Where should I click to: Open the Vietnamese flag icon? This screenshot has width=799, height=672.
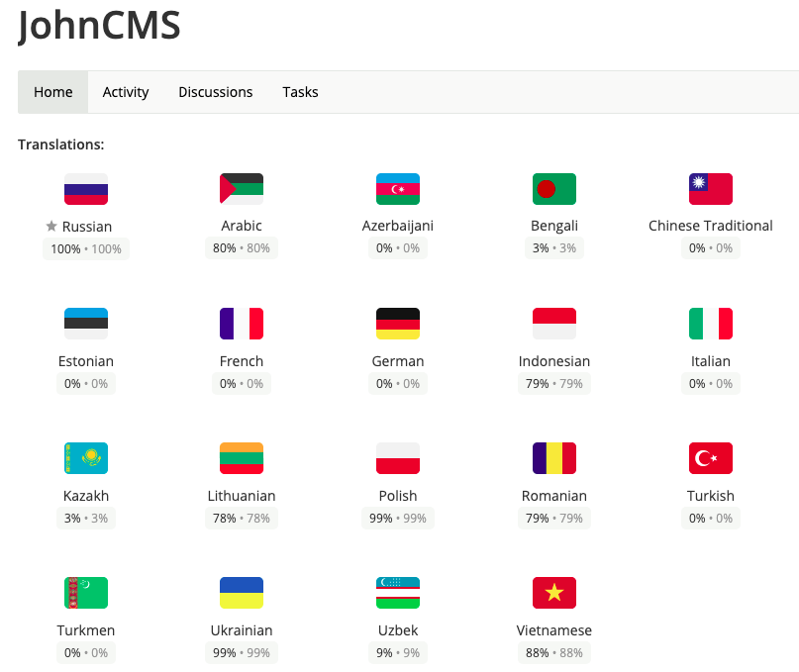point(554,593)
